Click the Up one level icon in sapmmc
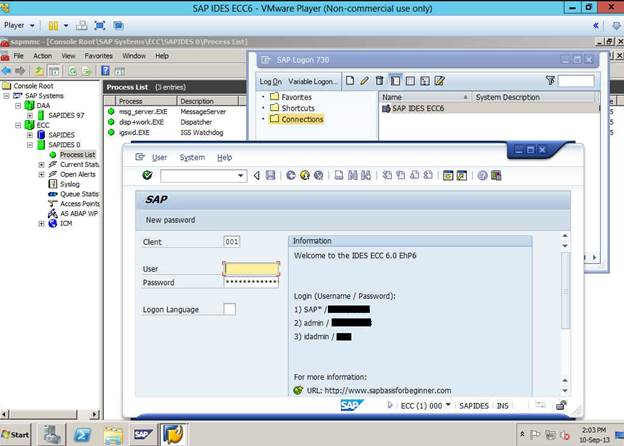The width and height of the screenshot is (624, 446). [39, 71]
